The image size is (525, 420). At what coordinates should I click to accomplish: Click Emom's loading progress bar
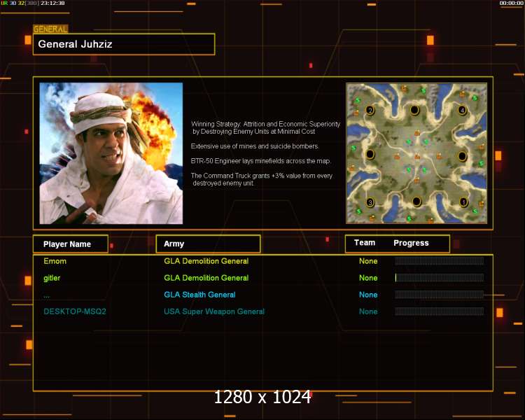pyautogui.click(x=440, y=261)
